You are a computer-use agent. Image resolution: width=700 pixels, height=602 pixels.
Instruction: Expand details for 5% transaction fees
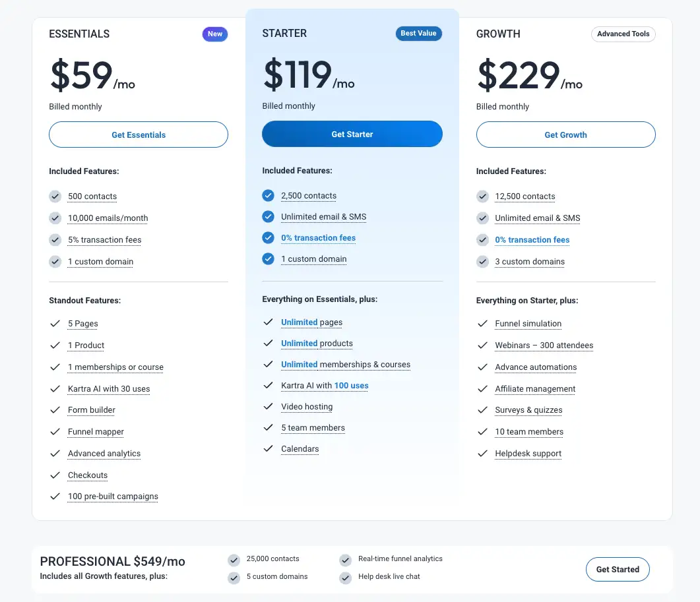point(104,240)
